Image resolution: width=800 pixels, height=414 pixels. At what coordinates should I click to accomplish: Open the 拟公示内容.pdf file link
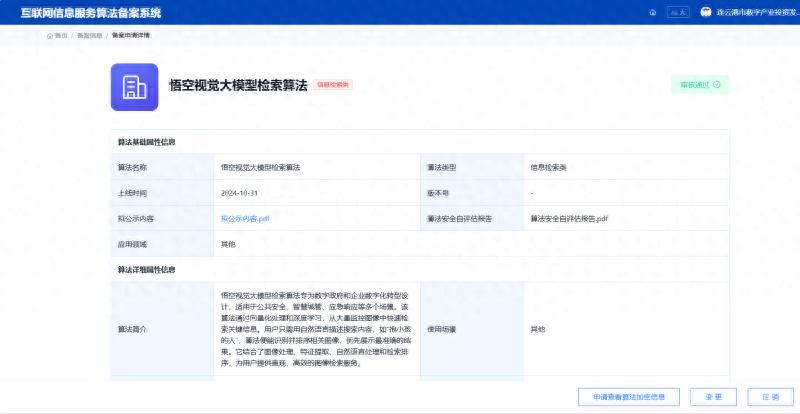pyautogui.click(x=245, y=218)
